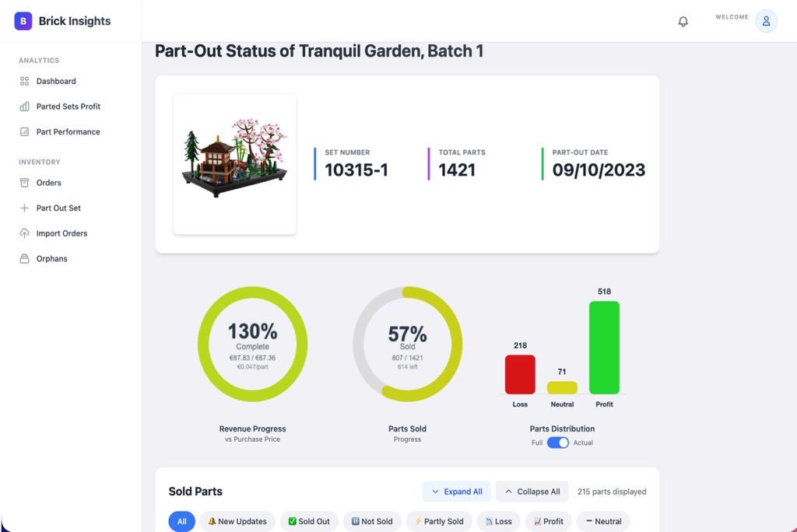Click the chevron on the Expand All control
Screen dimensions: 797x532
[437, 492]
